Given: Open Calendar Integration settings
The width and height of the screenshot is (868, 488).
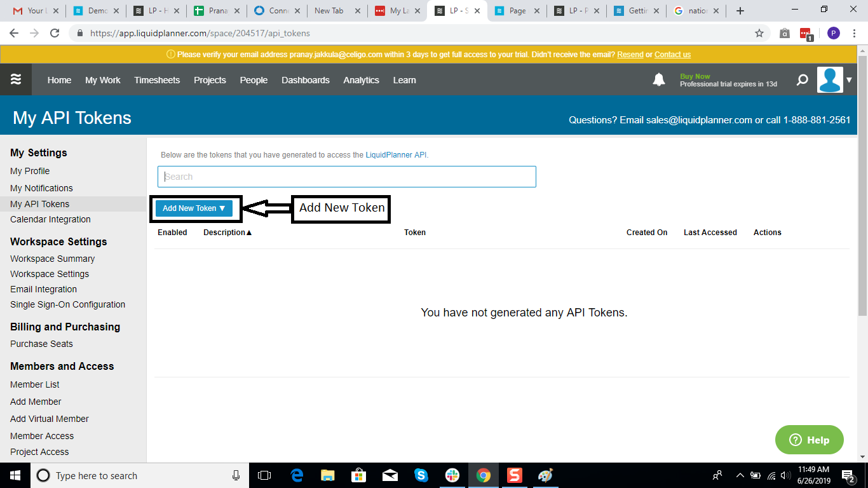Looking at the screenshot, I should pos(50,219).
